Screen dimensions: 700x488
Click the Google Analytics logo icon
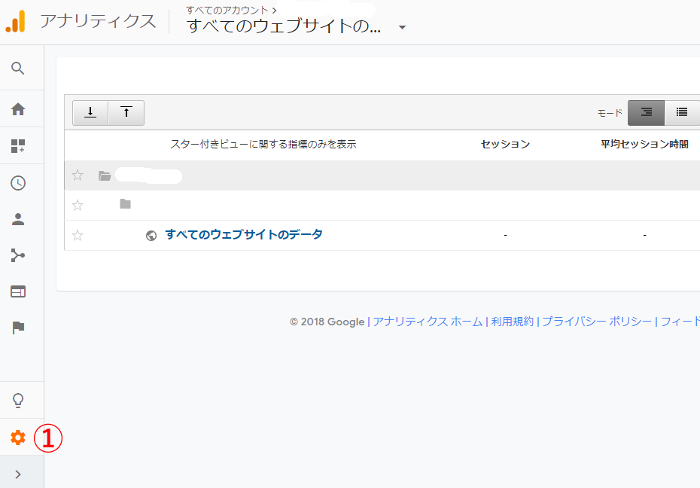[16, 21]
